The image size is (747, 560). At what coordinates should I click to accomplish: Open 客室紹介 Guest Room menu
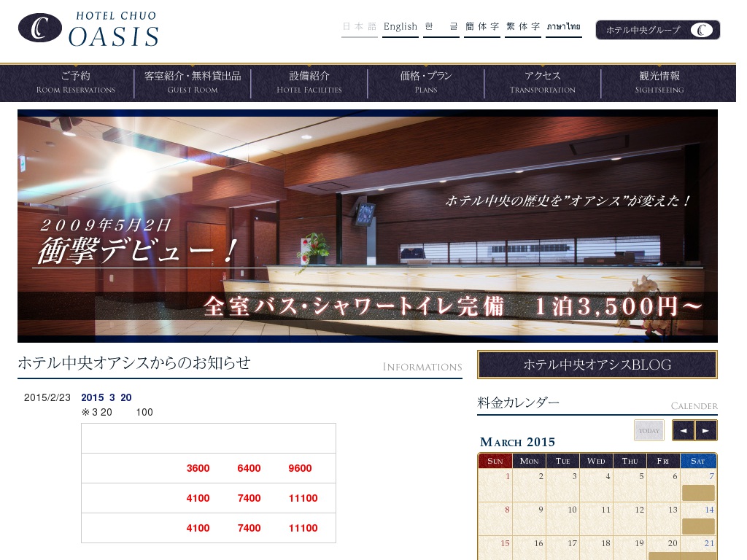[x=193, y=82]
